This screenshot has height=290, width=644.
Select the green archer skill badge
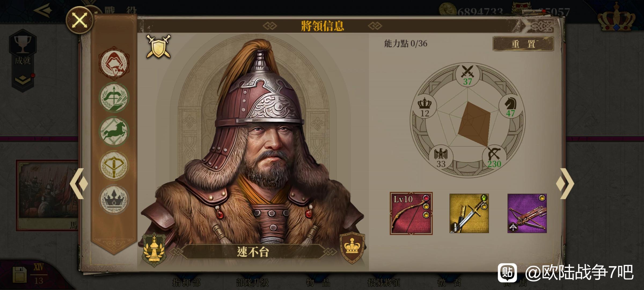(114, 97)
